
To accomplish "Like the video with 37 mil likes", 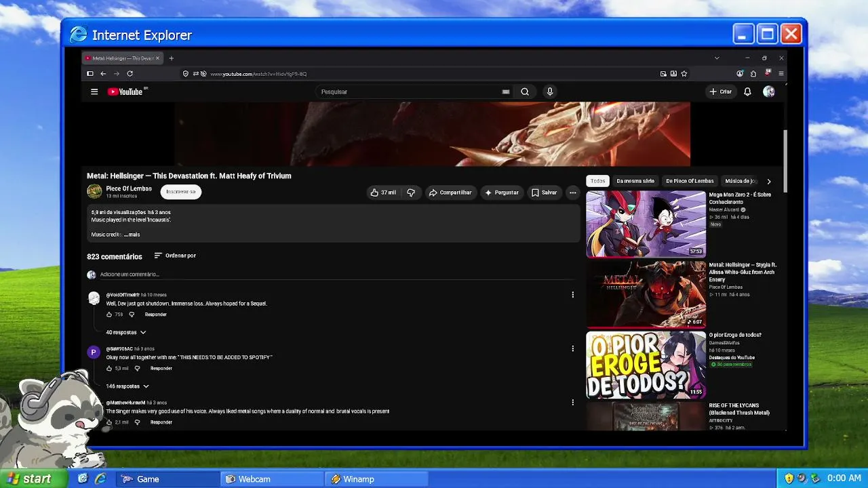I will [x=383, y=192].
